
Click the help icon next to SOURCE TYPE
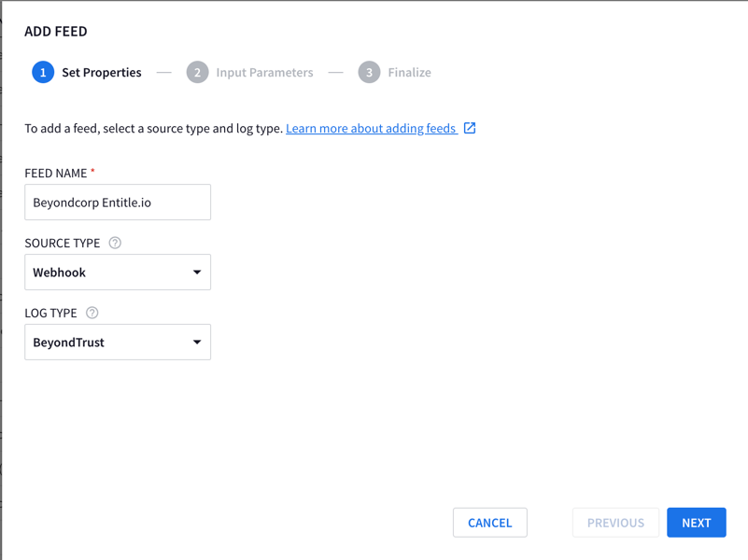click(x=115, y=243)
